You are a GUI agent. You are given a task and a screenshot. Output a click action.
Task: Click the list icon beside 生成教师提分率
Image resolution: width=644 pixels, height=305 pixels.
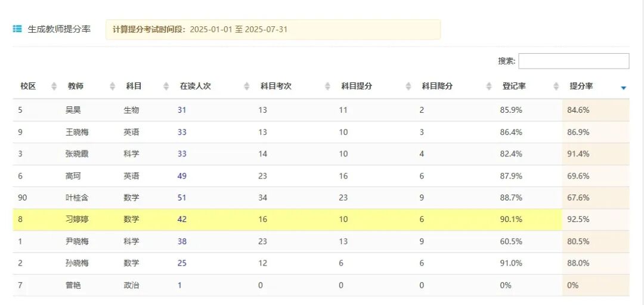tap(17, 29)
